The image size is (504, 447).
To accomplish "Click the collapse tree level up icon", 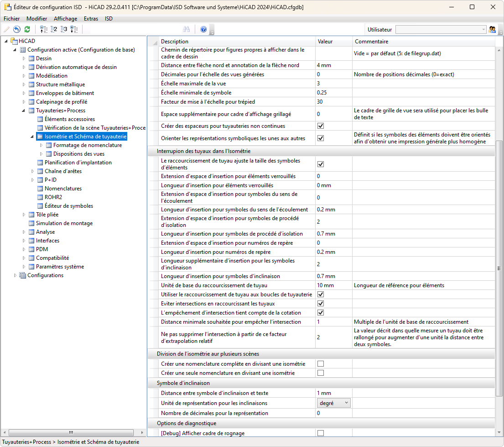I will [44, 29].
